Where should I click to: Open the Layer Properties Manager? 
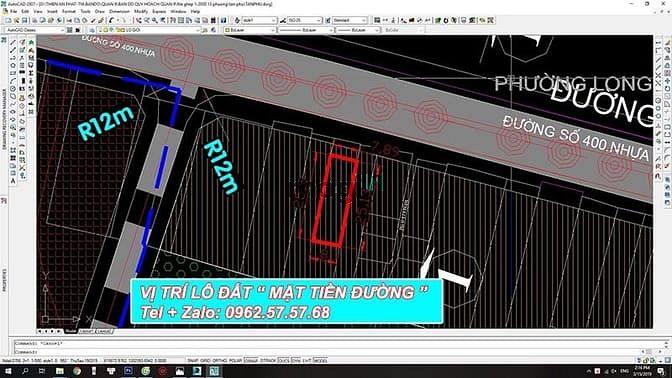pos(92,30)
